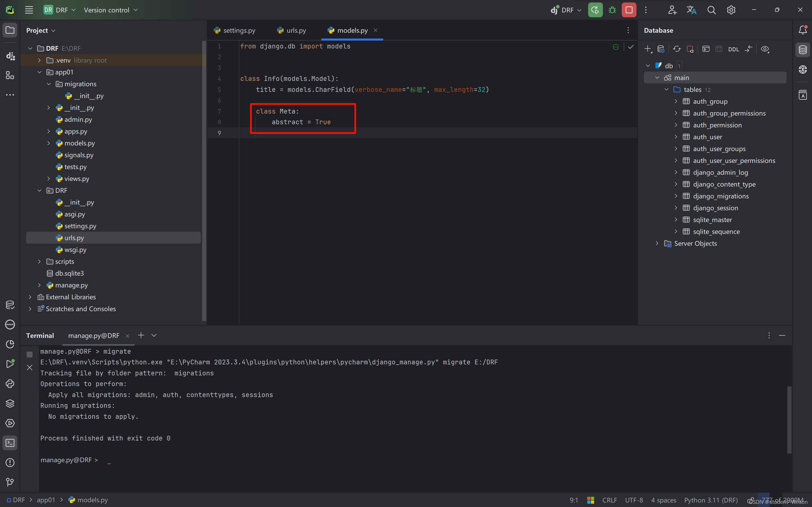Select the search icon in top bar
The height and width of the screenshot is (507, 812).
click(x=712, y=10)
